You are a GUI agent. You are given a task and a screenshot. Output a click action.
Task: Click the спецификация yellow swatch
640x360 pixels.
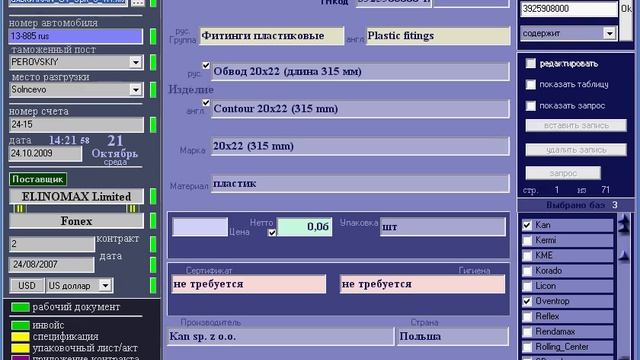coord(20,337)
